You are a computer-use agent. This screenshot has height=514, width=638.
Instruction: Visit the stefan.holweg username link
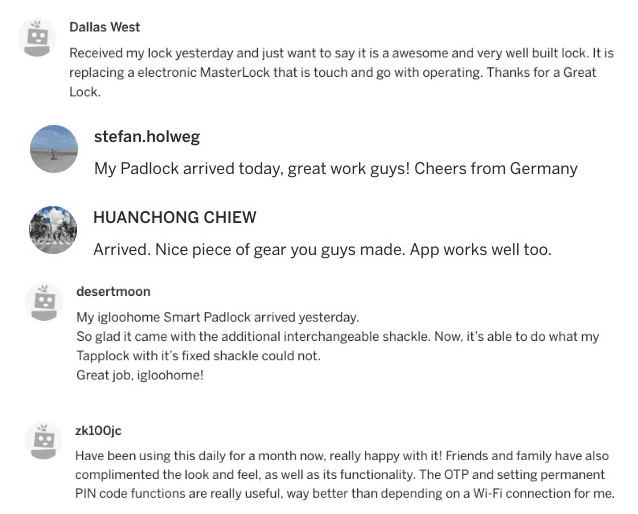(147, 136)
